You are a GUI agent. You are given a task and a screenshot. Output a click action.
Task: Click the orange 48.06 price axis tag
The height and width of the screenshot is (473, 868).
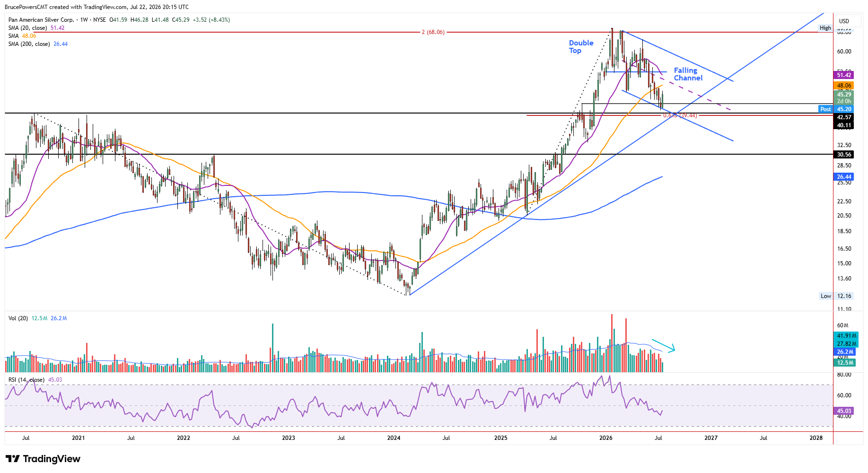(844, 86)
